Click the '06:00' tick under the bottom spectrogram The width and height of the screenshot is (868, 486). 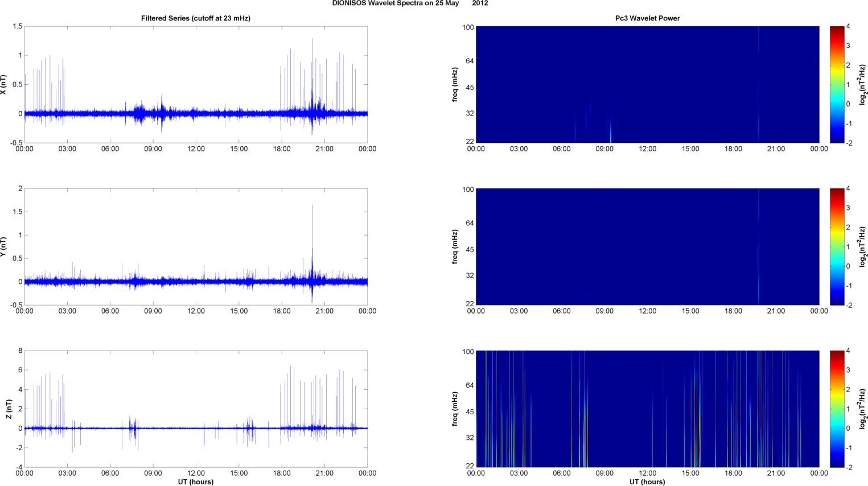click(562, 473)
